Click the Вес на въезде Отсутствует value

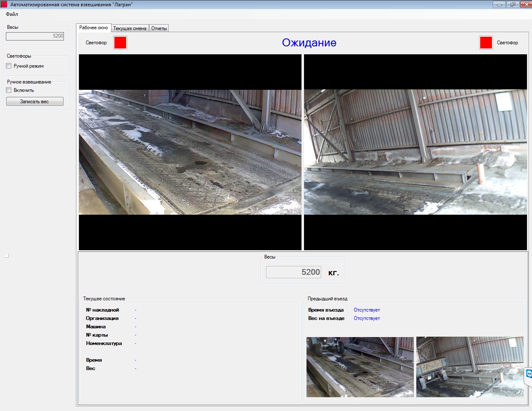click(367, 318)
